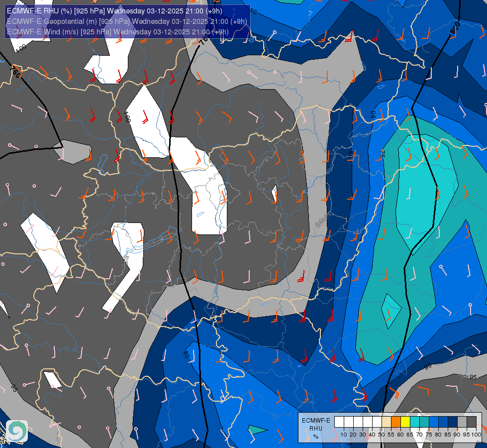Click the legend value label 65
This screenshot has width=487, height=448.
[410, 435]
